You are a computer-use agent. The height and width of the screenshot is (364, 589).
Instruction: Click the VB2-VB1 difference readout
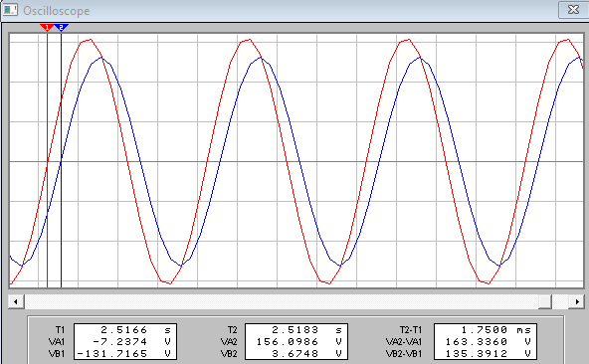(x=486, y=353)
